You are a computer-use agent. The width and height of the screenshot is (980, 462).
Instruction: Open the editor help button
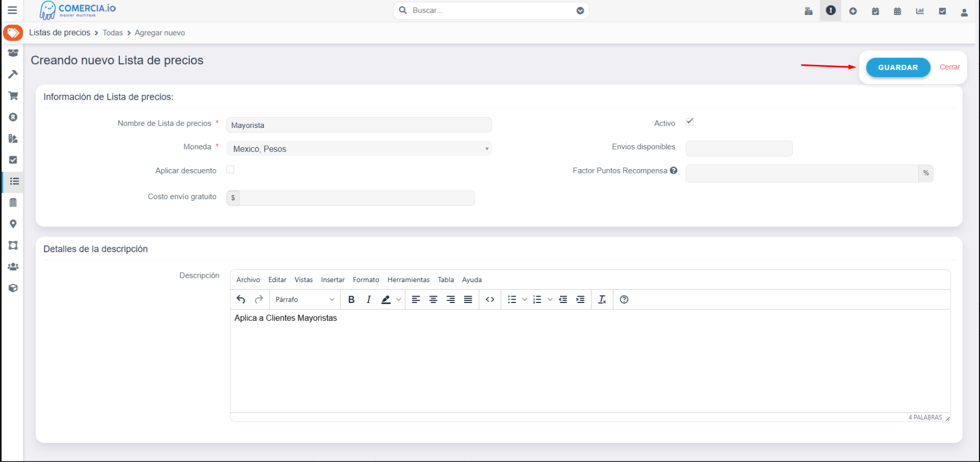point(624,299)
